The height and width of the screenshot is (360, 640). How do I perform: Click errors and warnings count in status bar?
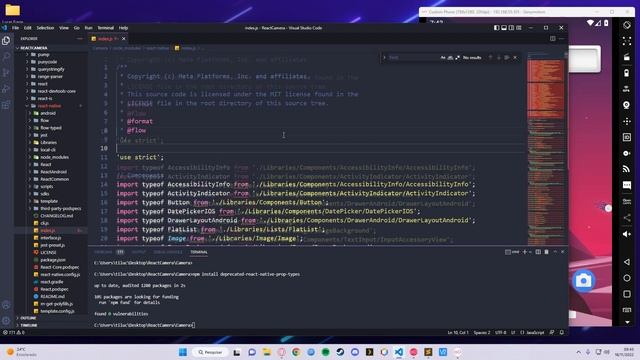14,332
